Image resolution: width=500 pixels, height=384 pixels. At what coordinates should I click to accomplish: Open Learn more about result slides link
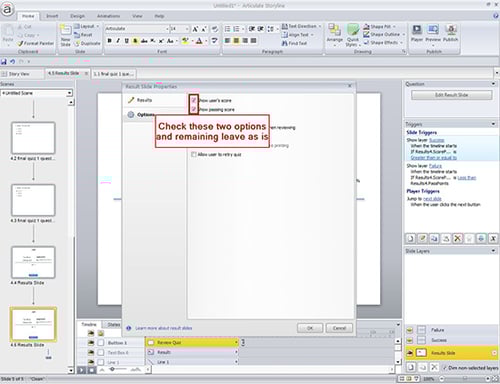(164, 328)
